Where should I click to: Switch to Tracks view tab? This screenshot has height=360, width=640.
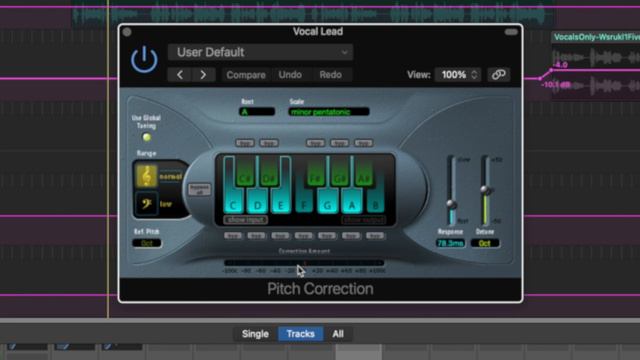pyautogui.click(x=301, y=334)
